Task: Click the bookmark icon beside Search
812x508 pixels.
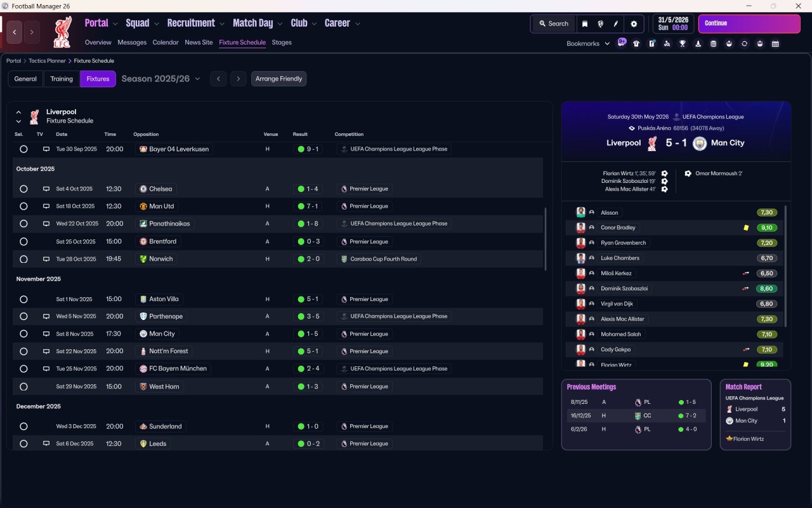Action: click(585, 24)
